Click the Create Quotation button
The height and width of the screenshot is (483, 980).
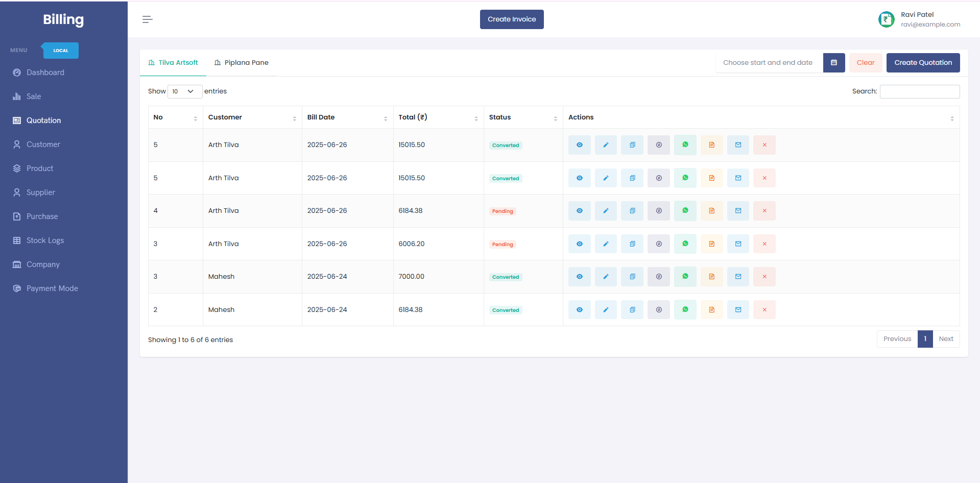tap(923, 63)
